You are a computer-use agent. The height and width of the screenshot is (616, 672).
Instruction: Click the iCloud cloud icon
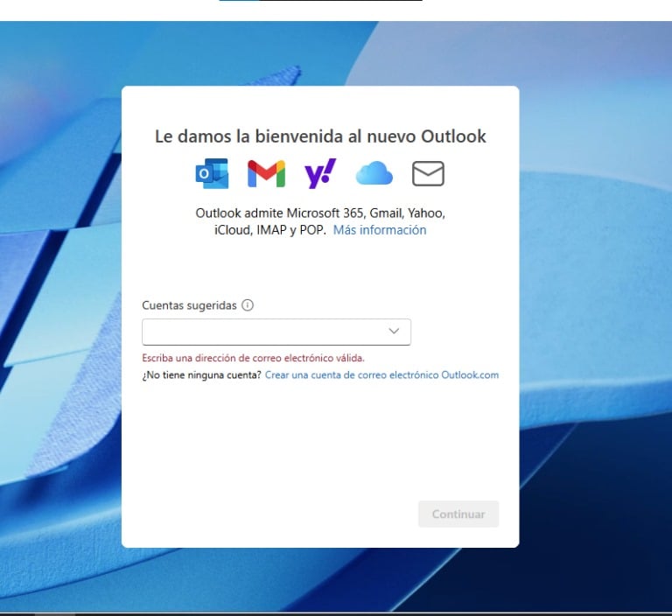click(x=374, y=172)
